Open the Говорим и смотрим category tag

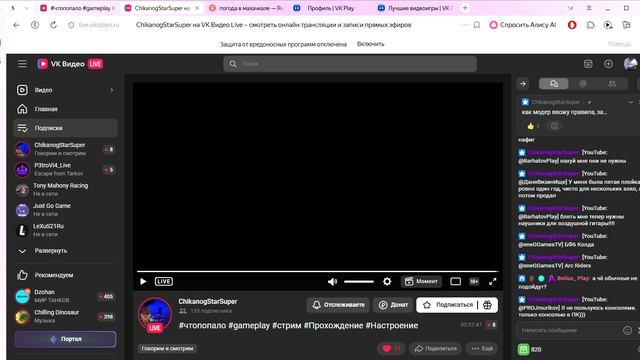pyautogui.click(x=167, y=349)
